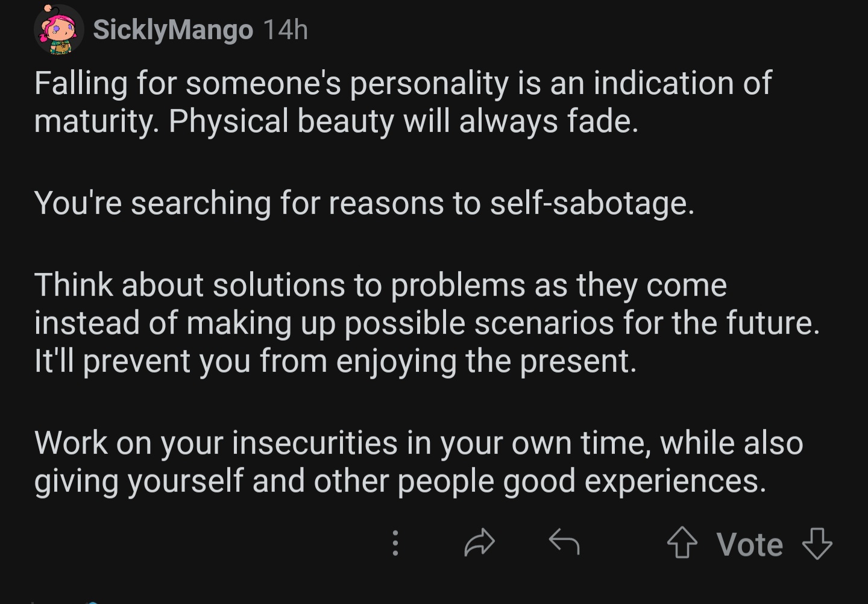868x604 pixels.
Task: Reply to the comment with the curved arrow
Action: point(564,541)
